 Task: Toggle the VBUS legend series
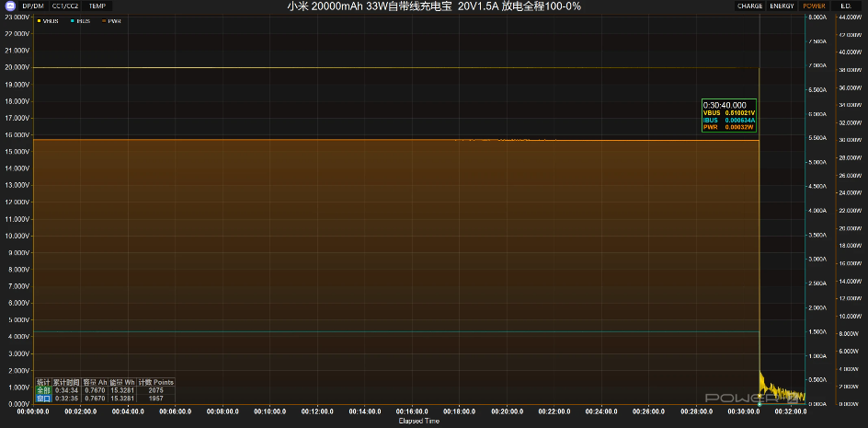pyautogui.click(x=48, y=21)
